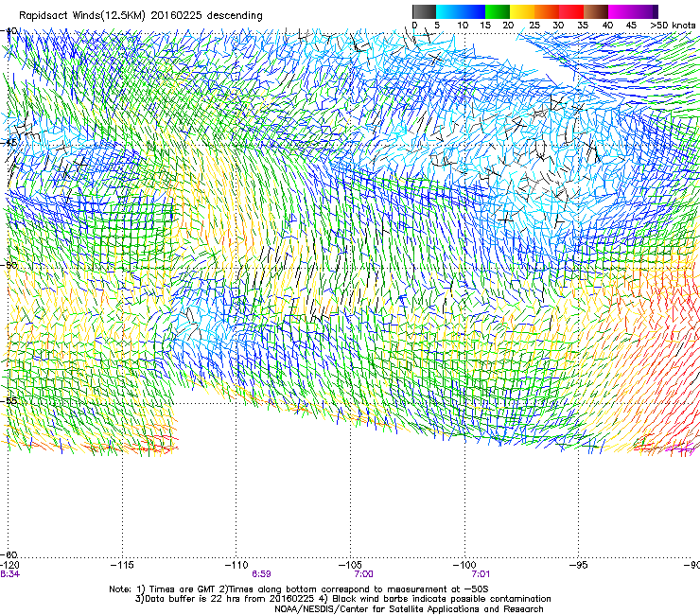Click the '-95' longitude axis label
This screenshot has height=615, width=700.
pyautogui.click(x=579, y=566)
